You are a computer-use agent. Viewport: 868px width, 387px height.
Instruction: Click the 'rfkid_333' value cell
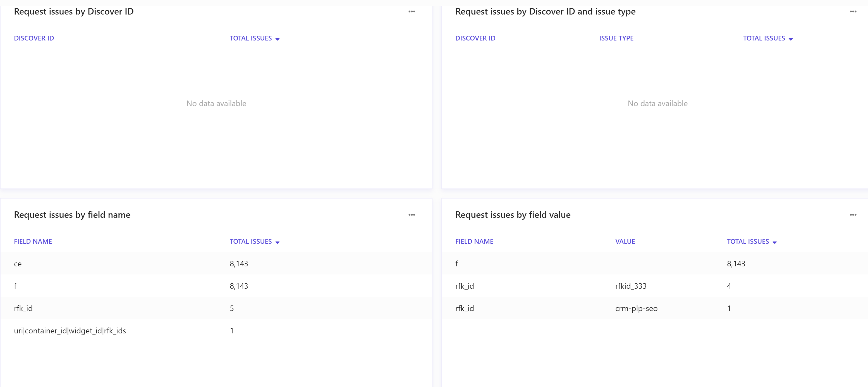(x=631, y=286)
